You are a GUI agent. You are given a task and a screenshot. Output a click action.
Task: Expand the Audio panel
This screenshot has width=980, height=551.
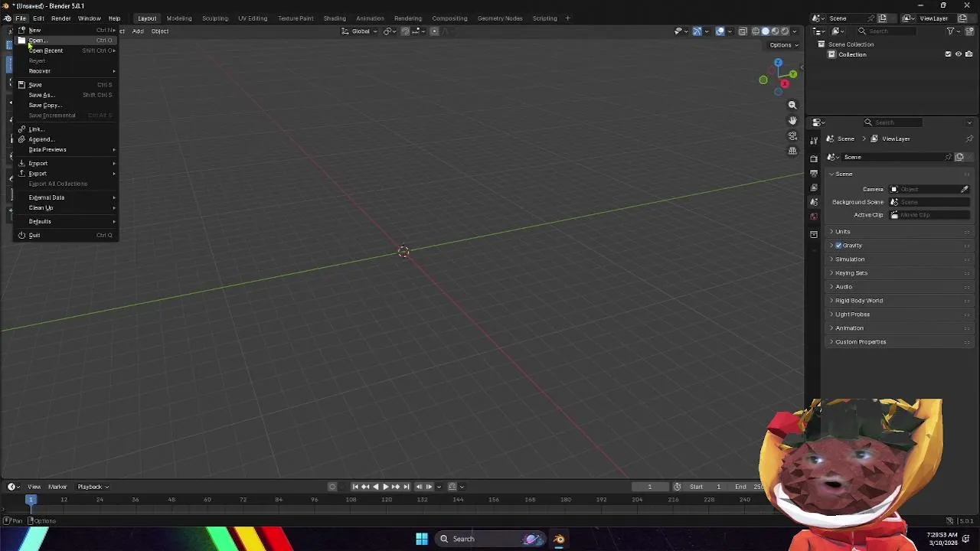[x=898, y=287]
